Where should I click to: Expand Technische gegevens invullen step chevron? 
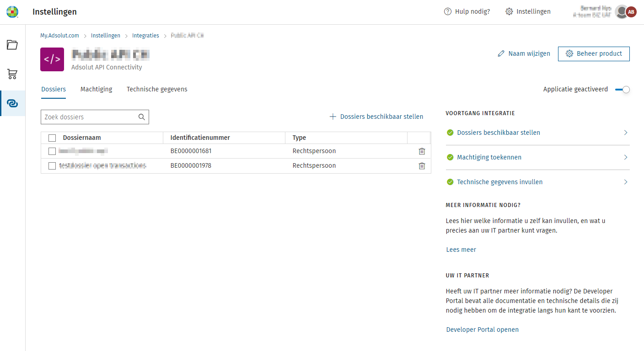[x=626, y=182]
